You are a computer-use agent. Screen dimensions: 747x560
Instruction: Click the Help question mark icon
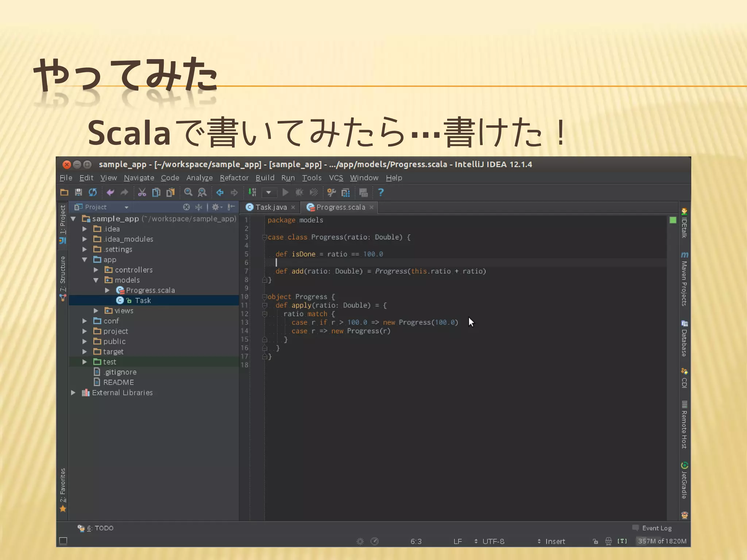[x=381, y=192]
